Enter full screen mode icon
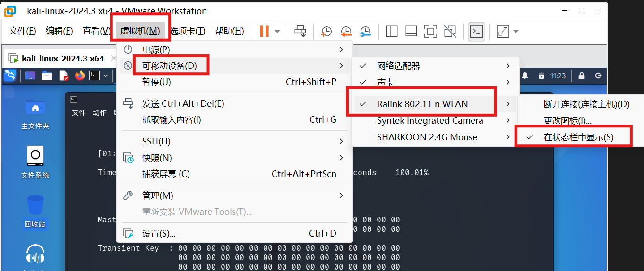The width and height of the screenshot is (644, 271). pos(430,31)
